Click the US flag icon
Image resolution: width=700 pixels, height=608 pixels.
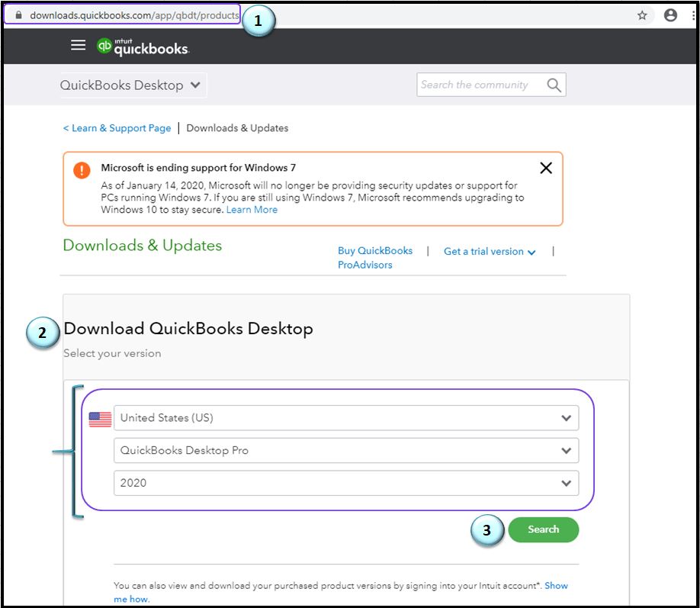pos(100,419)
